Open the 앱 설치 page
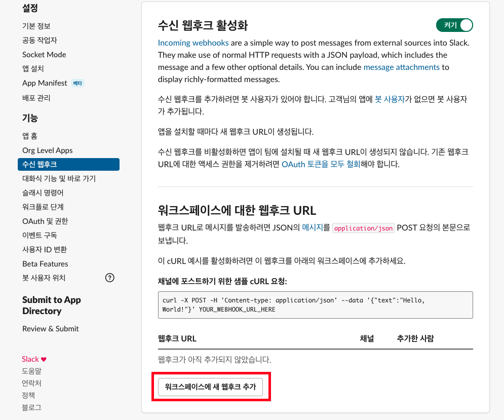Viewport: 504px width, 420px height. (x=33, y=68)
